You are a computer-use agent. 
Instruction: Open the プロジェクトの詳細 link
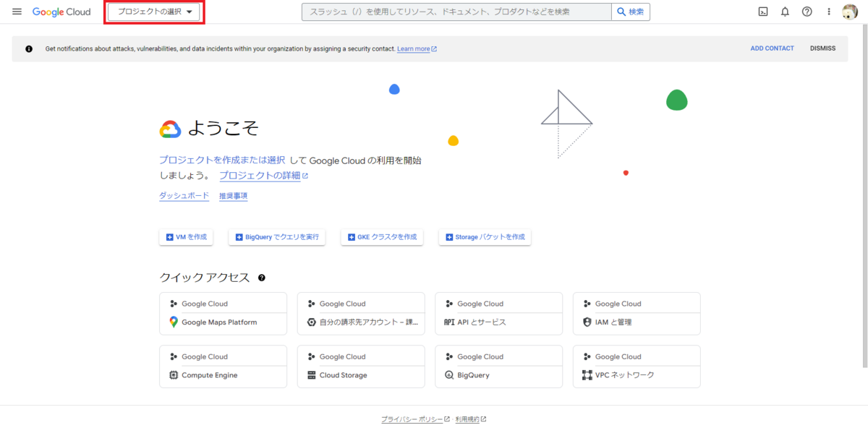click(x=263, y=176)
